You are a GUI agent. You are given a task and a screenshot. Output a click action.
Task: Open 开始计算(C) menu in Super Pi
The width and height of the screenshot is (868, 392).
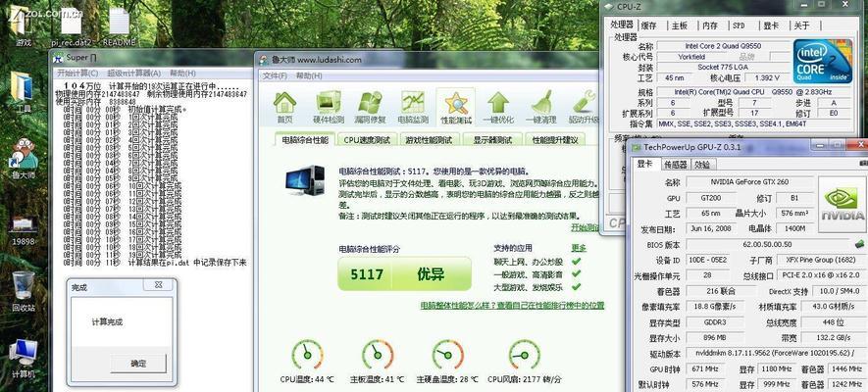(77, 73)
